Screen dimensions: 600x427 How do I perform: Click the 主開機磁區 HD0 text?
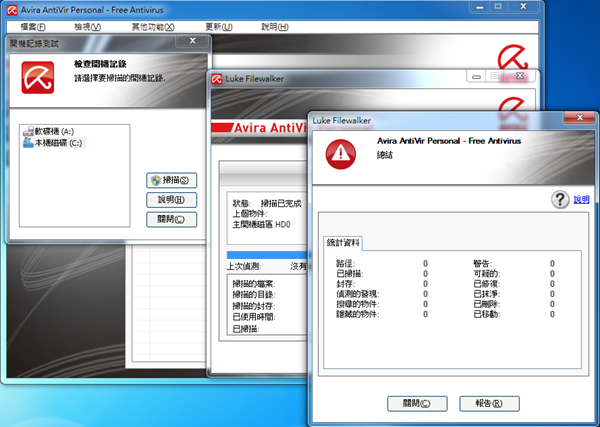tap(261, 225)
